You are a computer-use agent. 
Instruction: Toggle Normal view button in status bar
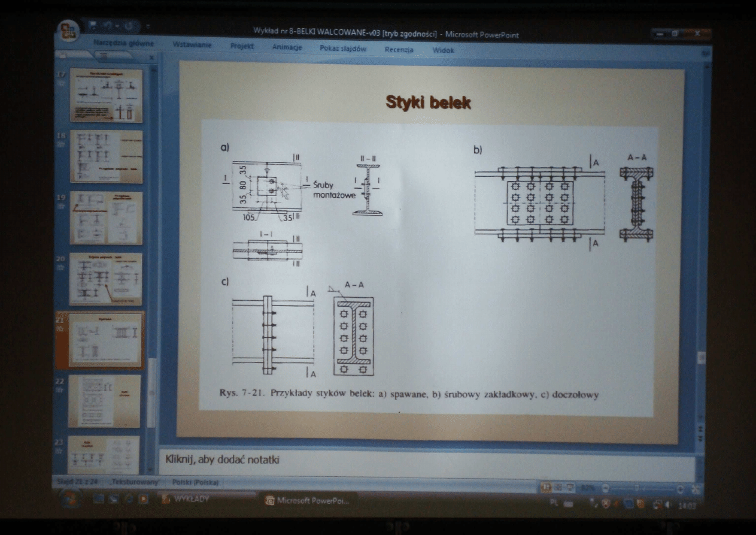tap(546, 488)
